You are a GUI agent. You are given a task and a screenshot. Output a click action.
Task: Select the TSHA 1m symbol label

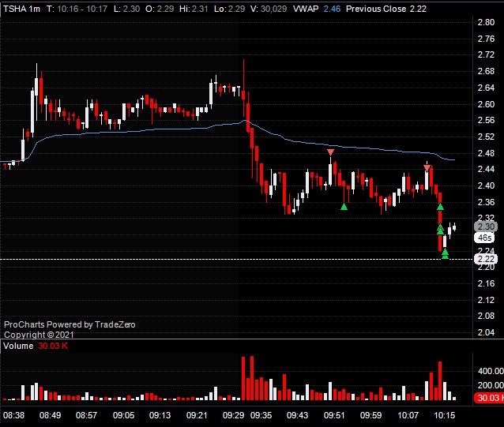[x=21, y=9]
